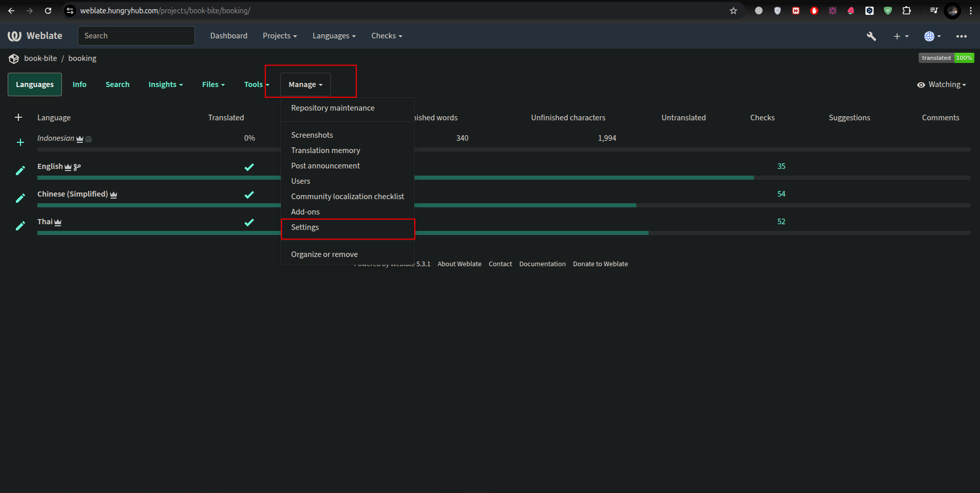The height and width of the screenshot is (493, 980).
Task: Open the globe language selector dropdown
Action: coord(932,36)
